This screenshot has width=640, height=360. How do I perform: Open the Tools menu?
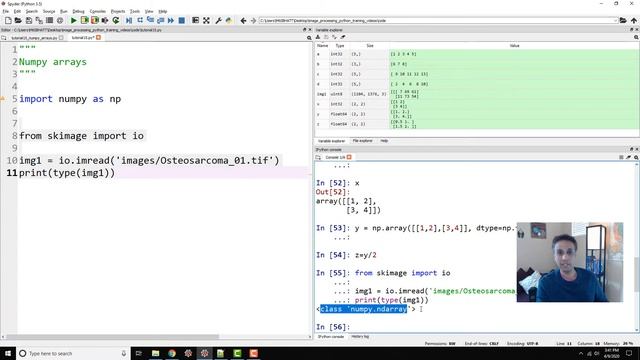point(135,11)
